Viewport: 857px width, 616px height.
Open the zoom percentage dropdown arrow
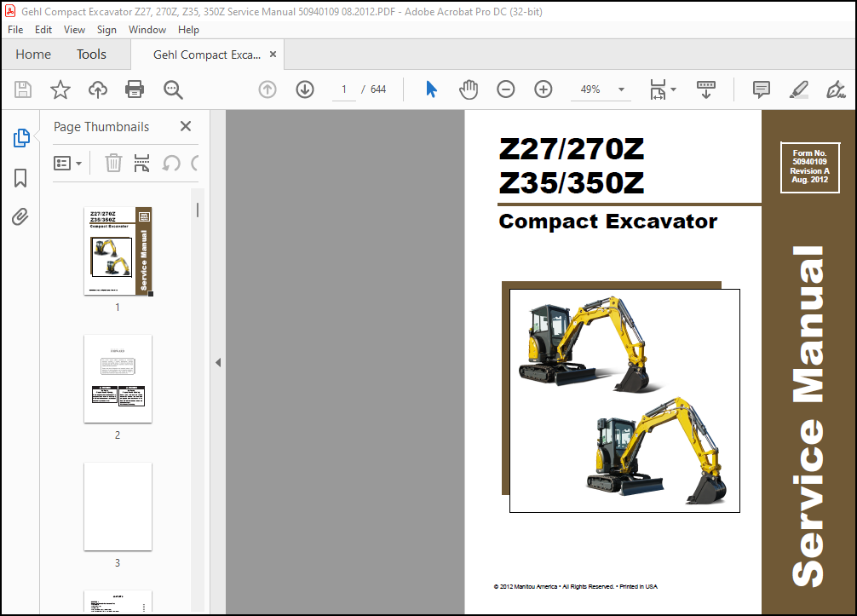(621, 89)
